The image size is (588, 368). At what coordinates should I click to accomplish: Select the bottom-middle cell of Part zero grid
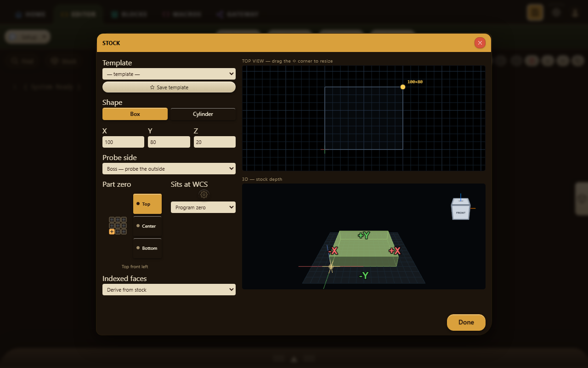(x=118, y=232)
